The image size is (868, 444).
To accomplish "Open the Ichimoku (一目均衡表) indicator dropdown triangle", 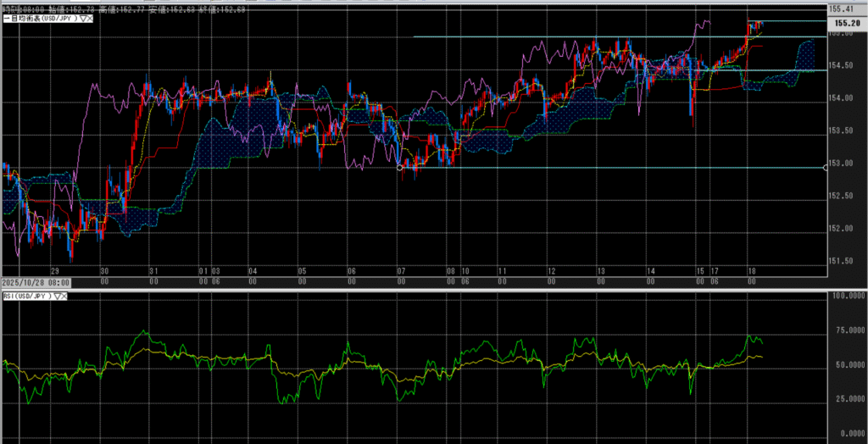I will (x=83, y=18).
